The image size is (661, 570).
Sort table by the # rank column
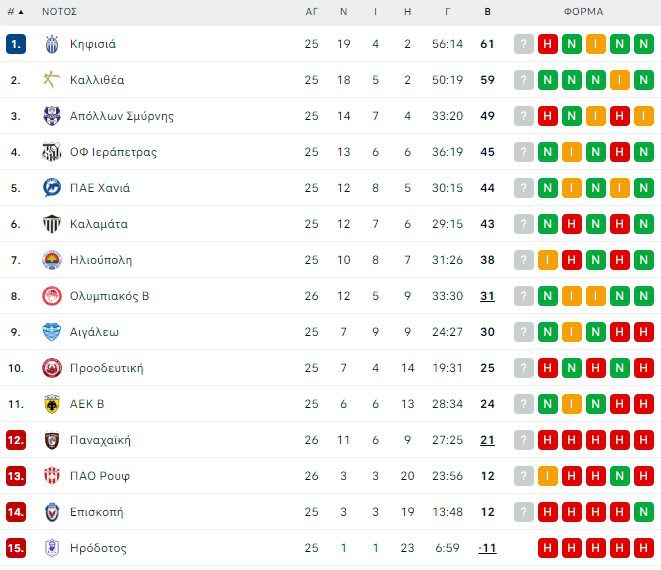[15, 12]
